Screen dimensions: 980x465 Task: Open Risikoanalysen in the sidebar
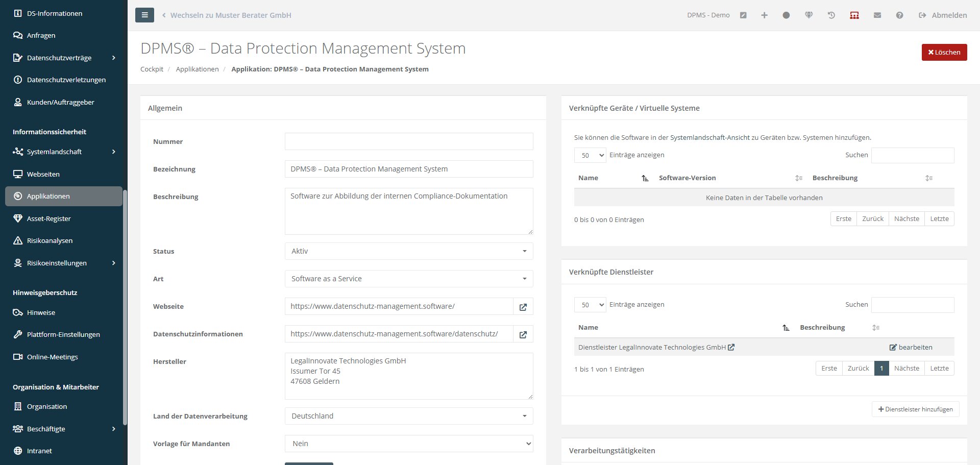(x=50, y=240)
